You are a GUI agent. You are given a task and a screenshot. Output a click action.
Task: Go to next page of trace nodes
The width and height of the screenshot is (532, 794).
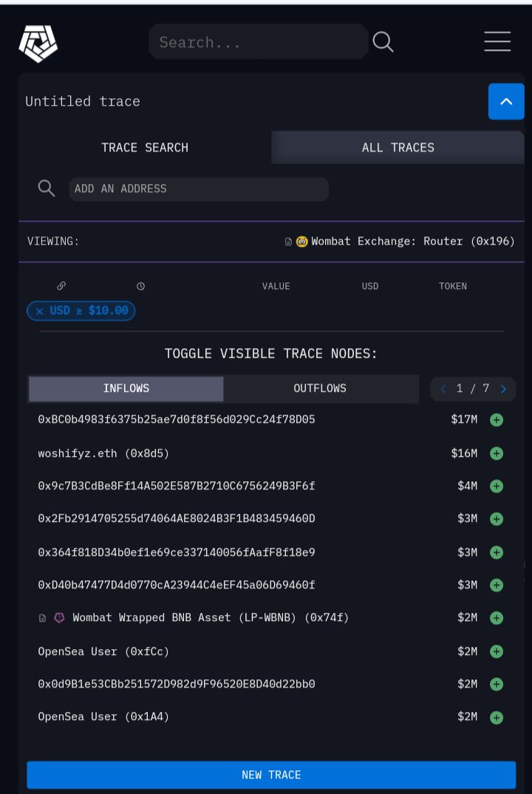tap(504, 389)
